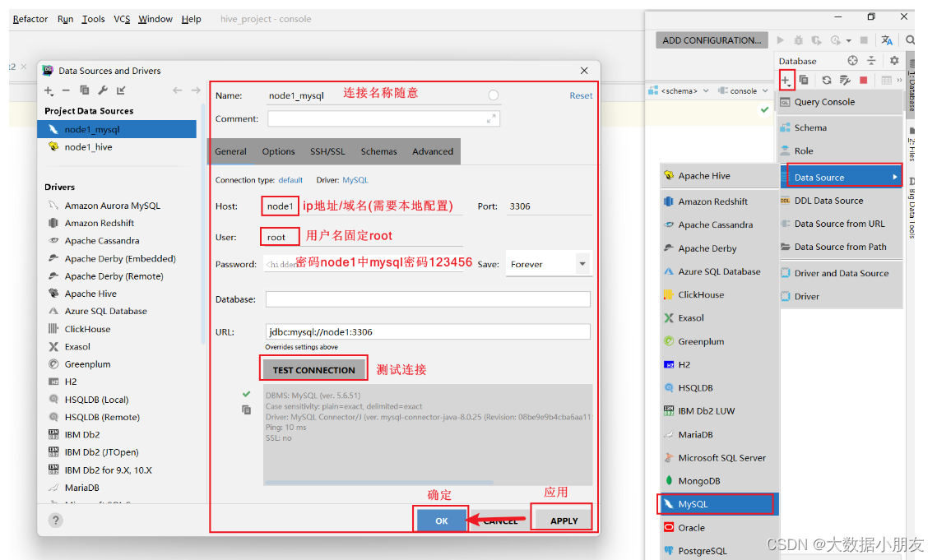The height and width of the screenshot is (560, 937).
Task: Click the back arrow in the dialog toolbar
Action: [177, 90]
